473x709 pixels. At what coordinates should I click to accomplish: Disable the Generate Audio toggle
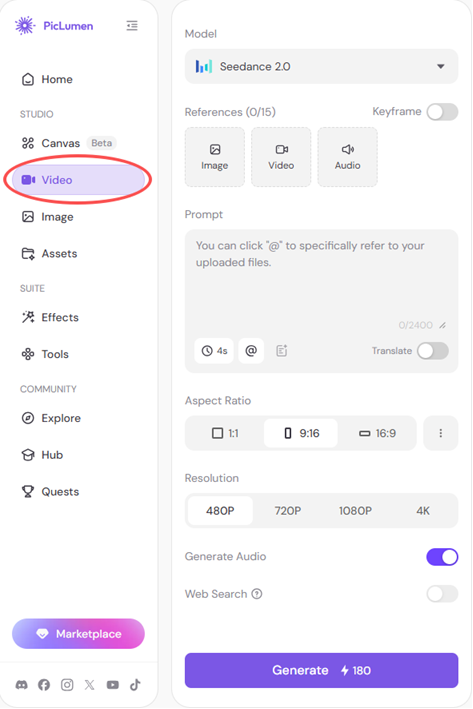(x=442, y=557)
